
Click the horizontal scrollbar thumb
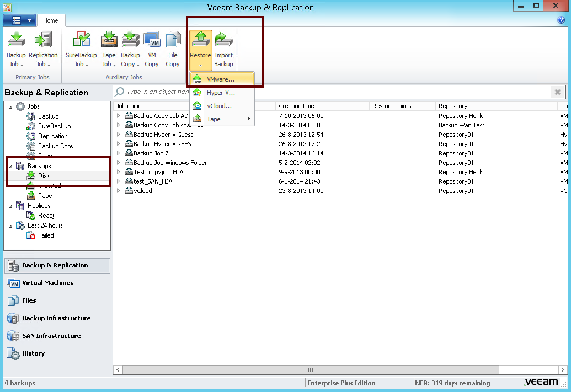tap(311, 369)
